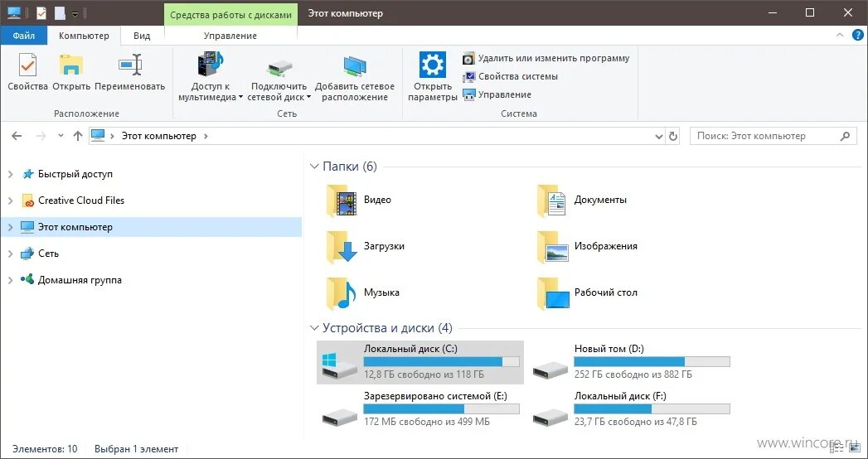Click the D: drive usage bar
This screenshot has height=459, width=868.
652,362
